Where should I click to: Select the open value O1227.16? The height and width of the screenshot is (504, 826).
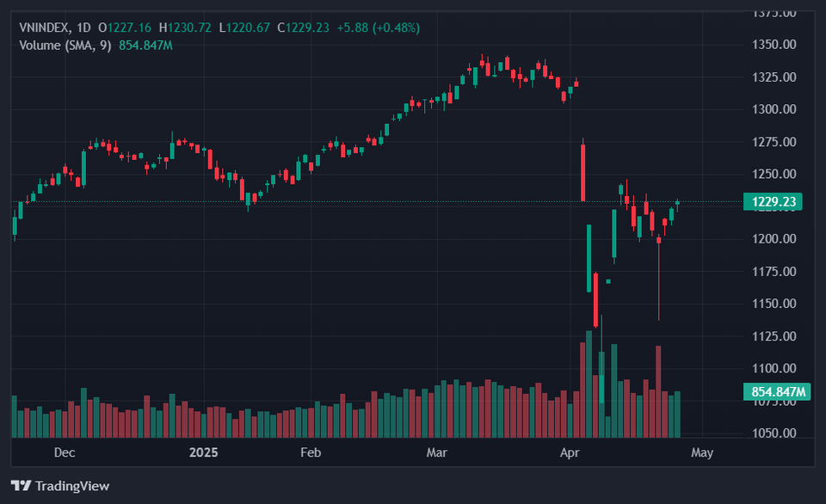click(x=125, y=28)
